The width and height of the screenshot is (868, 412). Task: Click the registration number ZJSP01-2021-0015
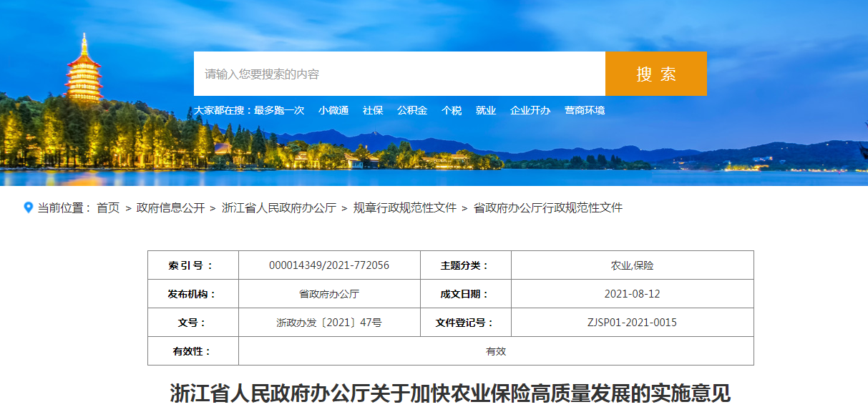point(632,323)
